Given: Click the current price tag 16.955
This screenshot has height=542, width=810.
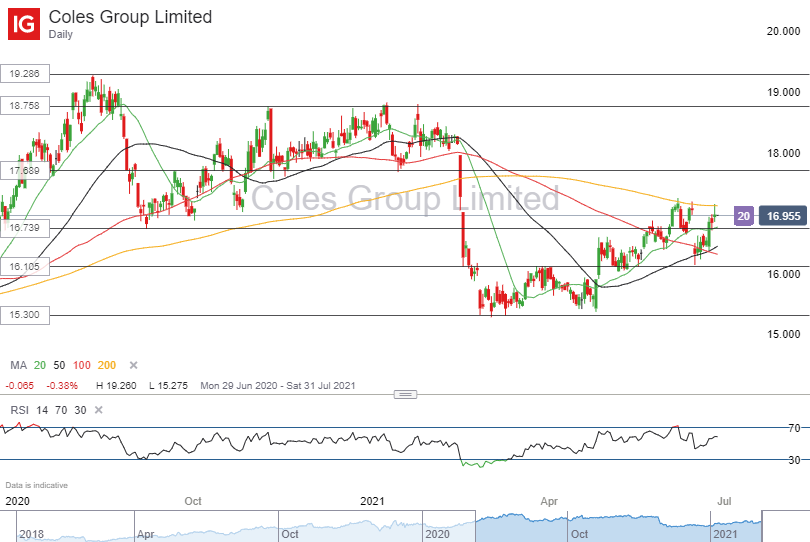Looking at the screenshot, I should (783, 216).
